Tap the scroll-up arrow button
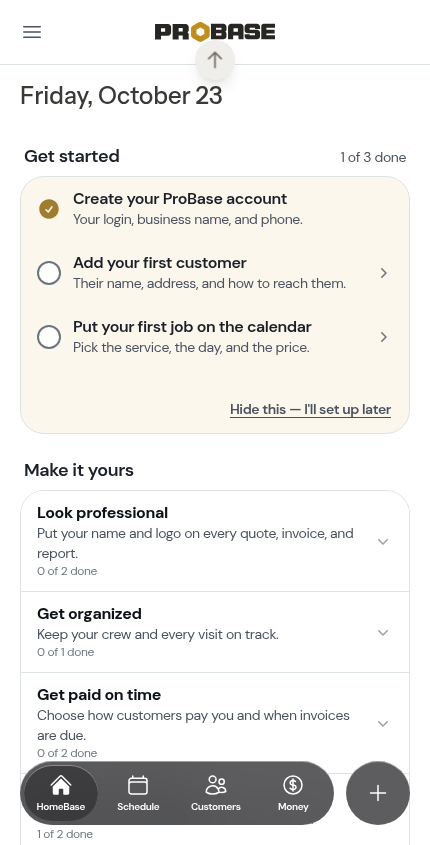 click(x=215, y=60)
